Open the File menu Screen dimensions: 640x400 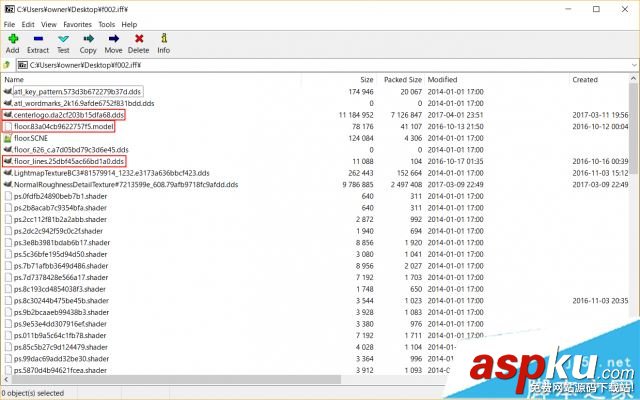(9, 24)
